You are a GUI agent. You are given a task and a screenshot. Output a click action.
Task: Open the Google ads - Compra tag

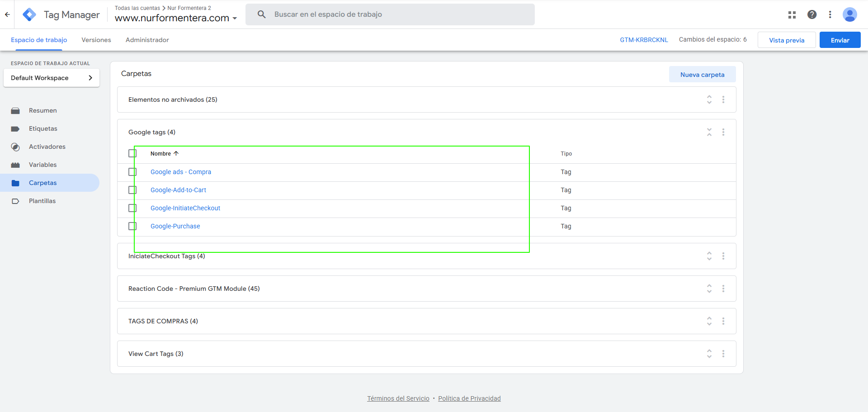(181, 172)
